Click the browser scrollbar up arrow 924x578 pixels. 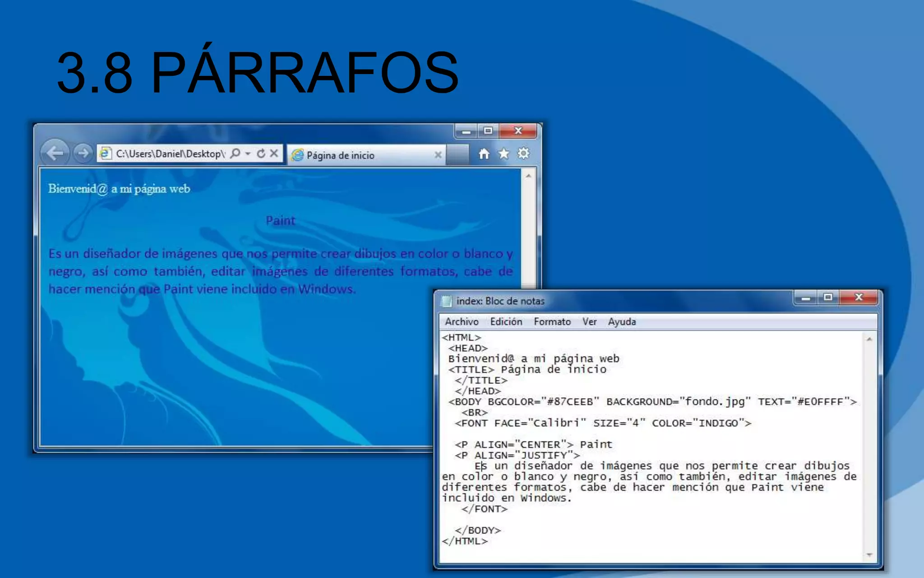click(528, 176)
